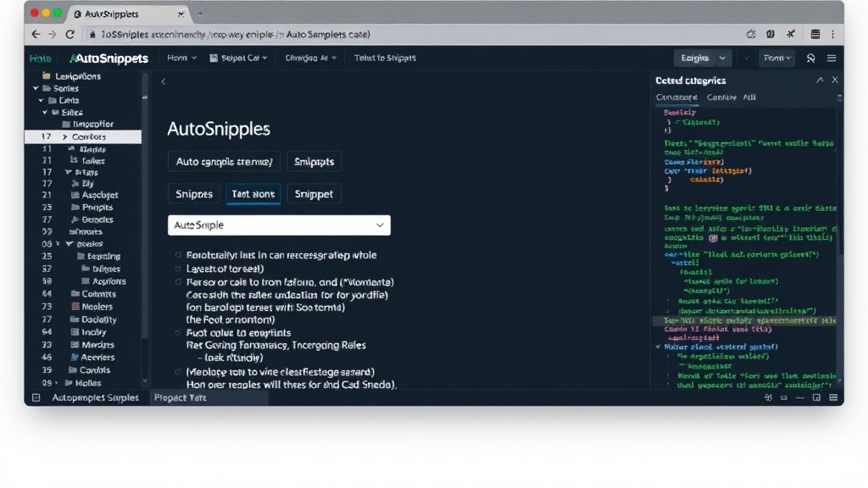Screen dimensions: 868x488
Task: Reload the page with the refresh icon
Action: [x=70, y=34]
